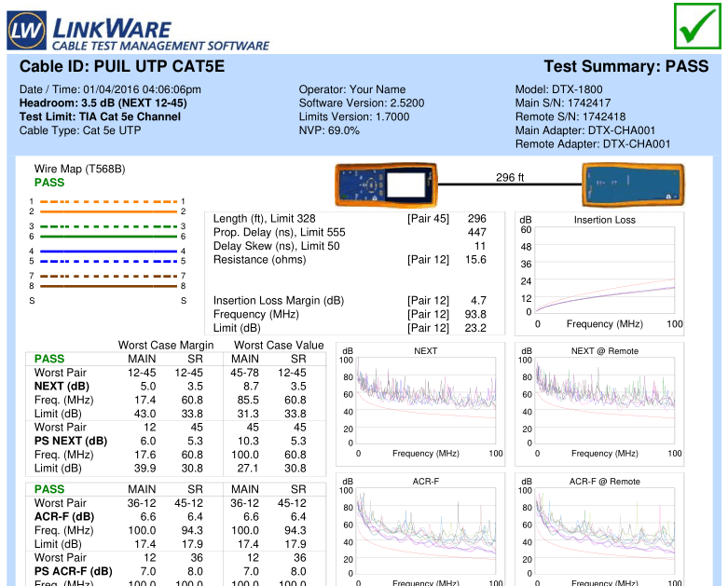
Task: Click the 39.9 limit value
Action: pyautogui.click(x=144, y=469)
